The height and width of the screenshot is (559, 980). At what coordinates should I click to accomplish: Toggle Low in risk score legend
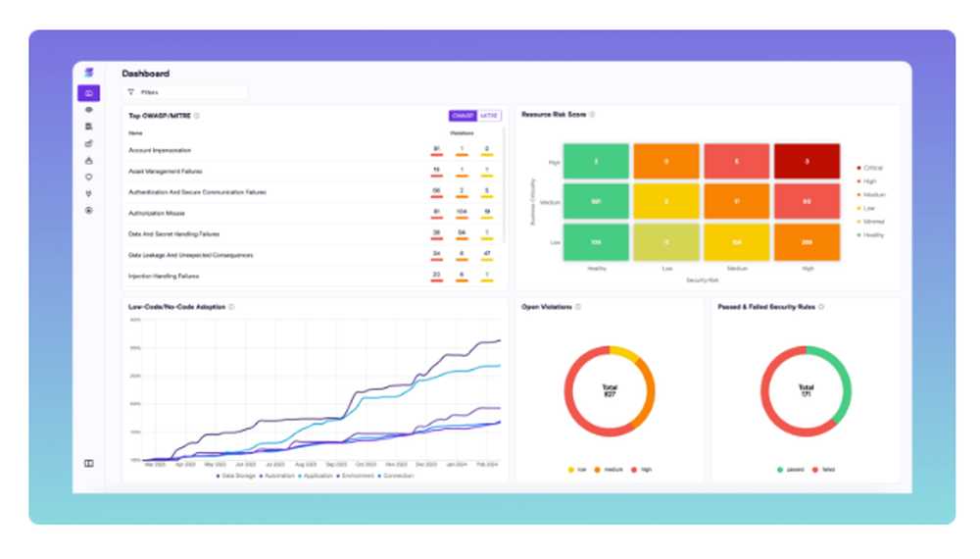[x=865, y=208]
